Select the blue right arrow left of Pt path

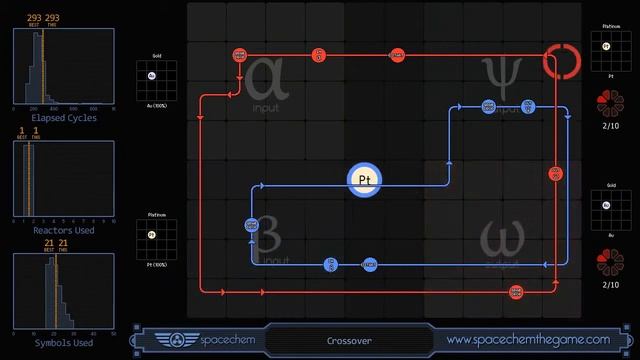tap(262, 186)
